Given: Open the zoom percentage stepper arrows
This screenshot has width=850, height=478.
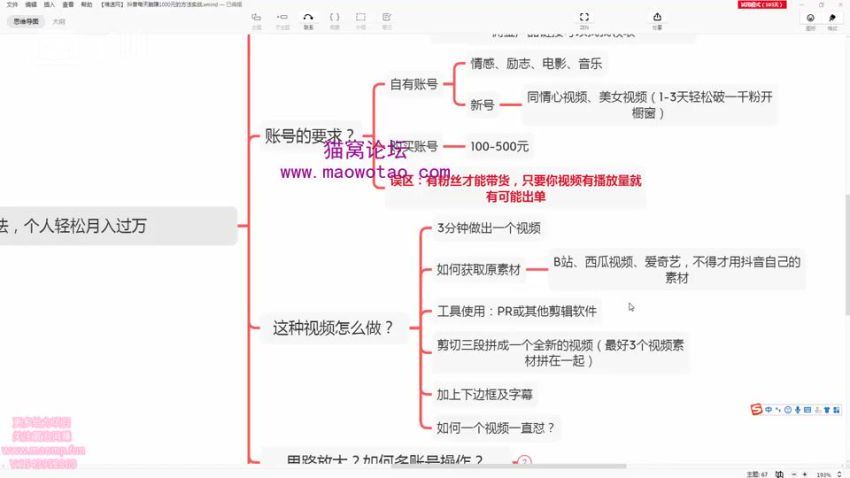Looking at the screenshot, I should tap(839, 474).
